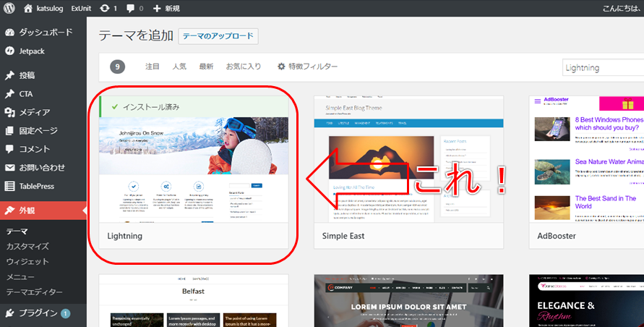Open テーマエディター submenu link
This screenshot has width=644, height=327.
(35, 292)
